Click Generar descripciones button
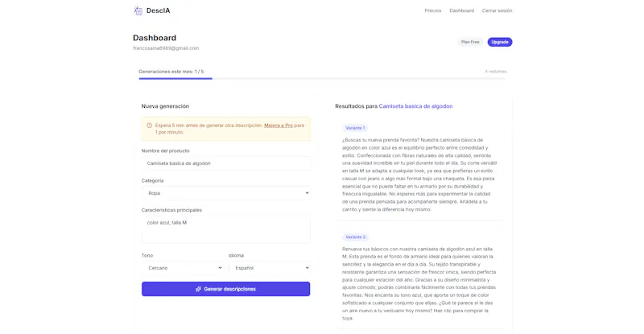The height and width of the screenshot is (334, 644). pos(226,289)
